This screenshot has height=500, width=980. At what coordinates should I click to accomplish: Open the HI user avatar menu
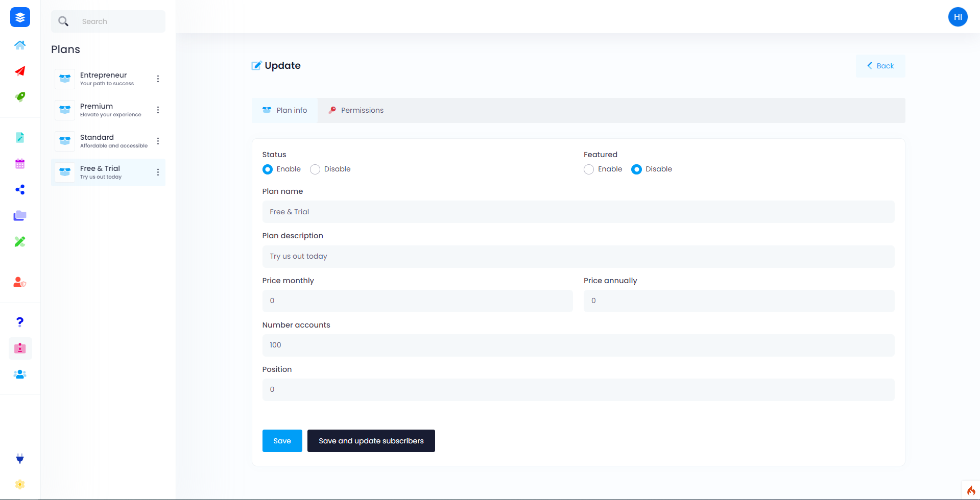click(958, 17)
